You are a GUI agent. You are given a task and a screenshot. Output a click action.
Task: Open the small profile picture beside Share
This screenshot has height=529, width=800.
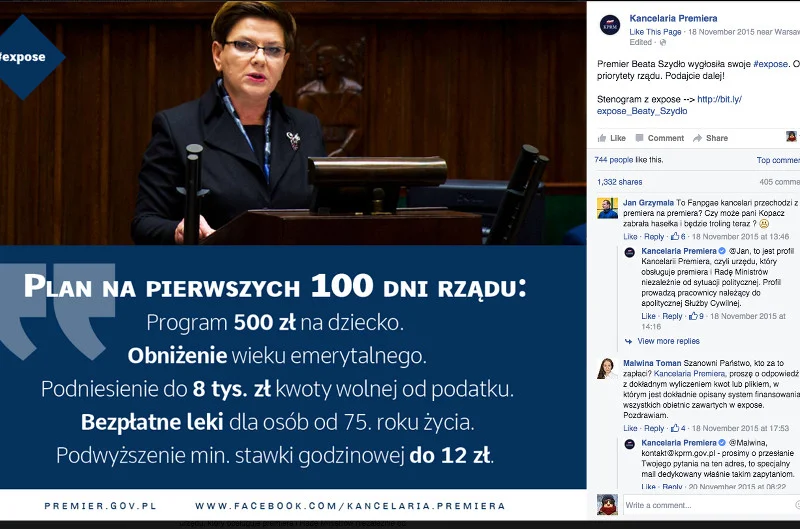791,136
